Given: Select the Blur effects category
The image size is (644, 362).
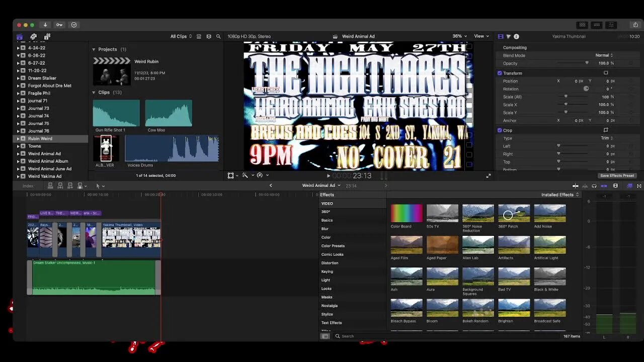Looking at the screenshot, I should (x=325, y=229).
